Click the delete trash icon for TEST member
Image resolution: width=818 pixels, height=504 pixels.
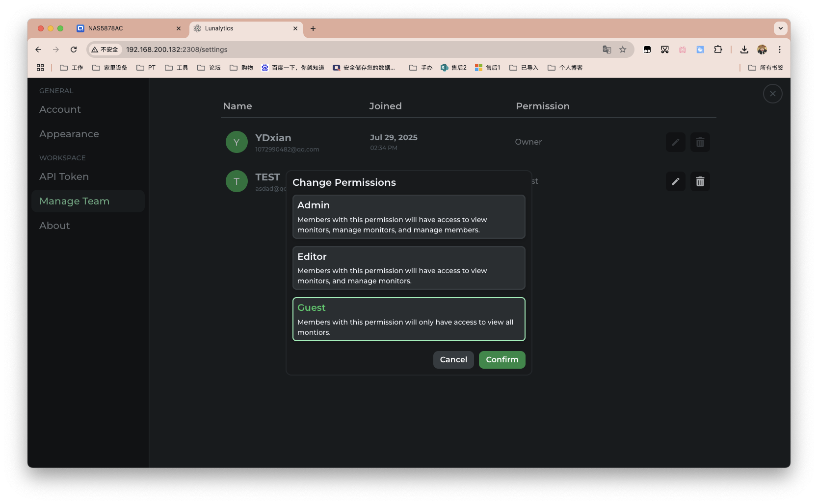tap(700, 181)
